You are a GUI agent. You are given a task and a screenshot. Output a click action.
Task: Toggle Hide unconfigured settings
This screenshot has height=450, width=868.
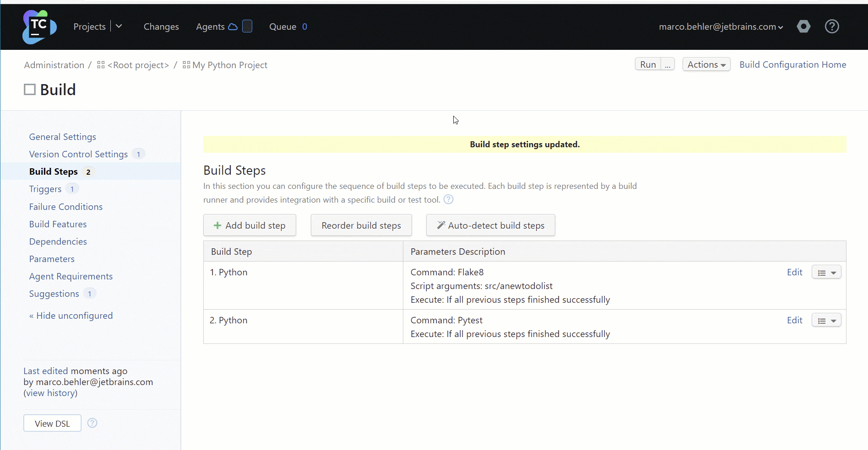pos(71,316)
